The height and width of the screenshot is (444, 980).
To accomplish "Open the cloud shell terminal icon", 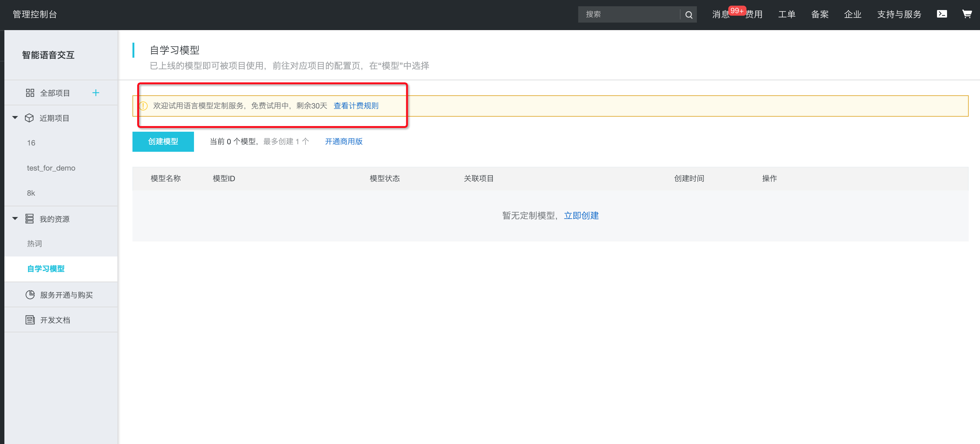I will [942, 14].
